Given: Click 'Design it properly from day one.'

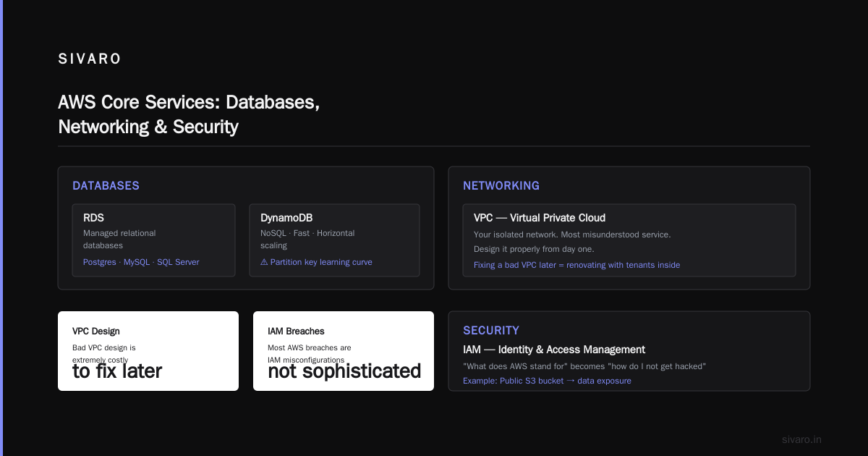Looking at the screenshot, I should (534, 248).
